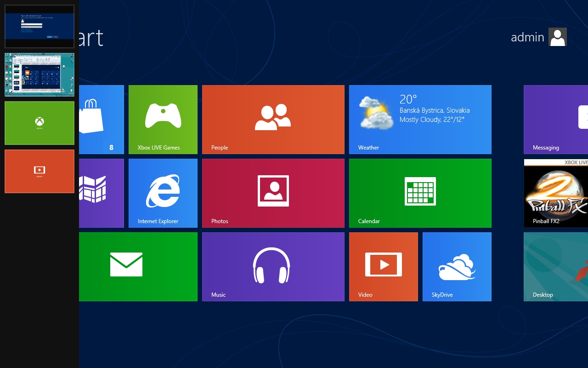Open the green Mail envelope tile
This screenshot has width=588, height=368.
click(x=138, y=267)
